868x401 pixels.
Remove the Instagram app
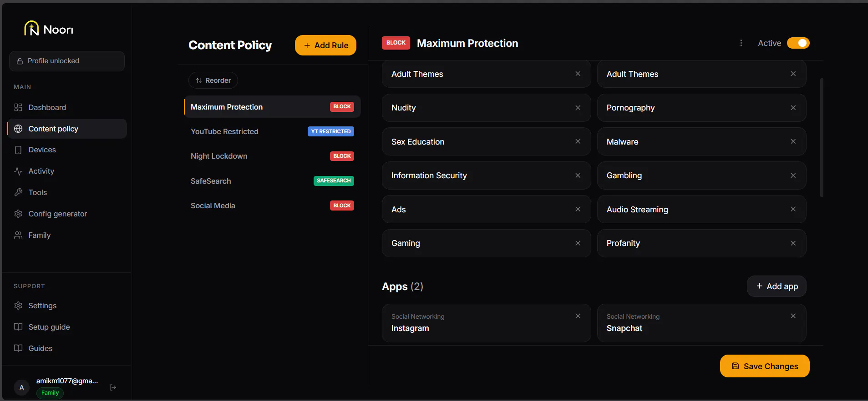[578, 316]
